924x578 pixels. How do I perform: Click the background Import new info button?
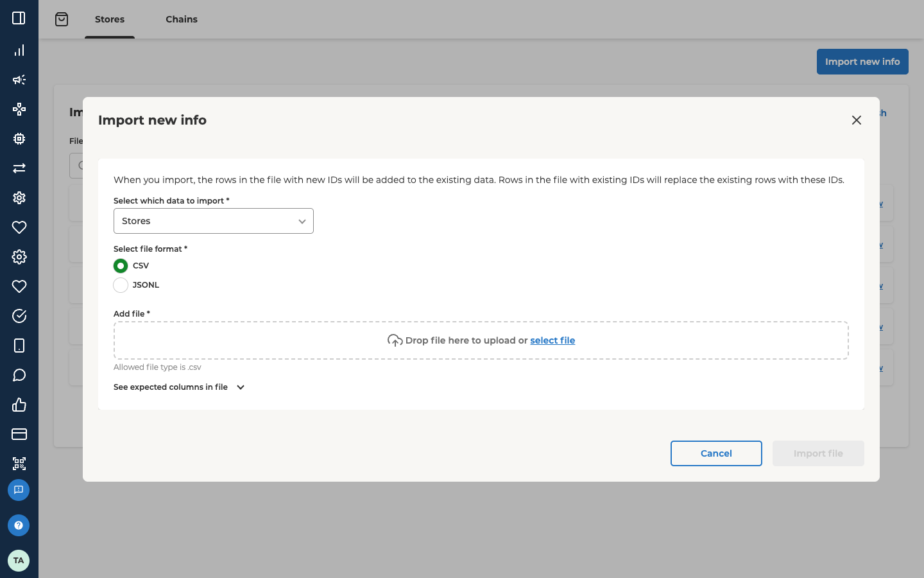tap(862, 62)
